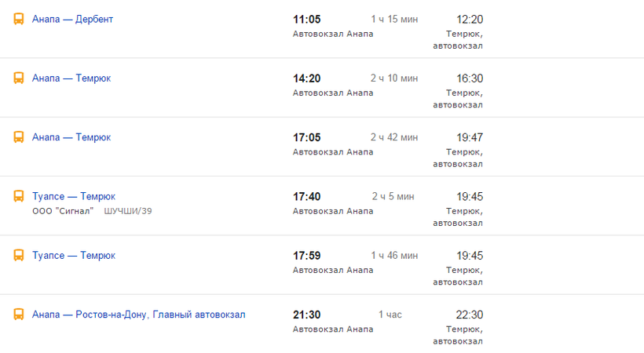Click the ШУЧШИ/39 trip number

point(128,211)
